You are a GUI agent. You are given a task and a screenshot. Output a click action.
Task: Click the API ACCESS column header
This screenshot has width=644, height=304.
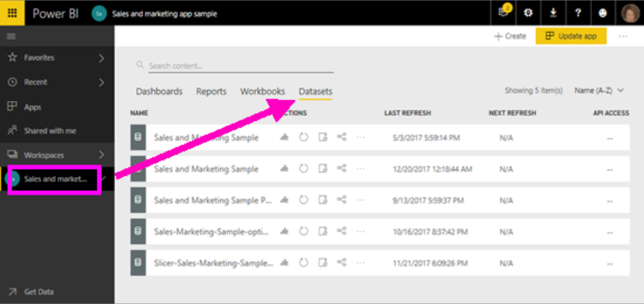click(611, 113)
